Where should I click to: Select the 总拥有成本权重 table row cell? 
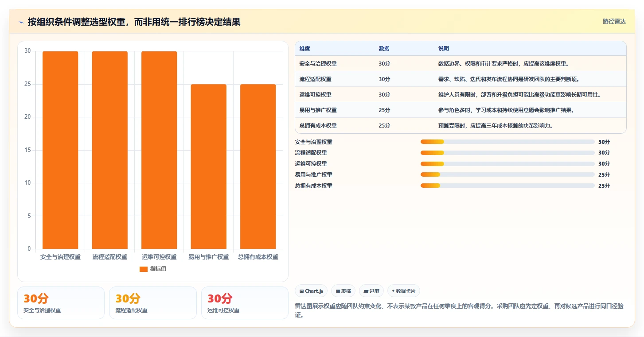click(318, 126)
